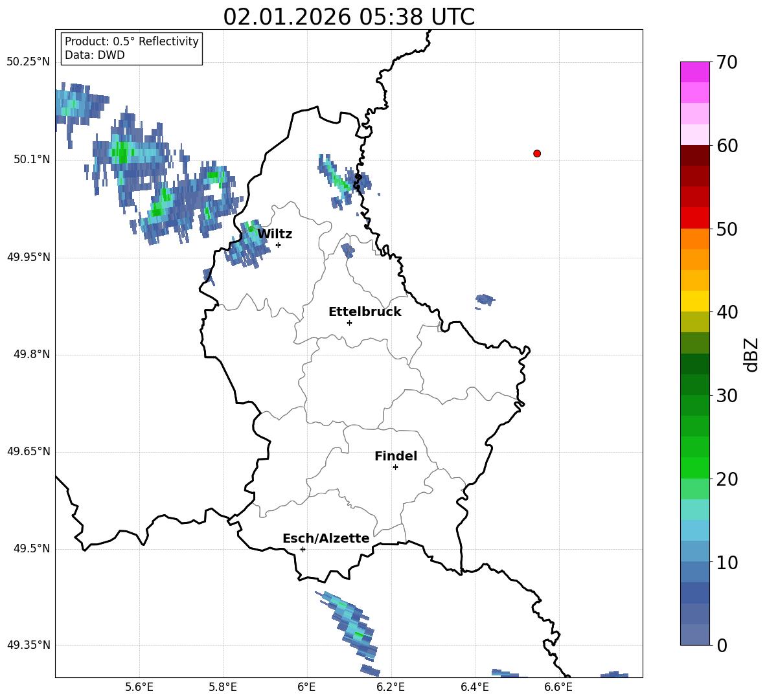
Task: Pick the bright red colorbar band just above 50 dBZ
Action: click(694, 218)
